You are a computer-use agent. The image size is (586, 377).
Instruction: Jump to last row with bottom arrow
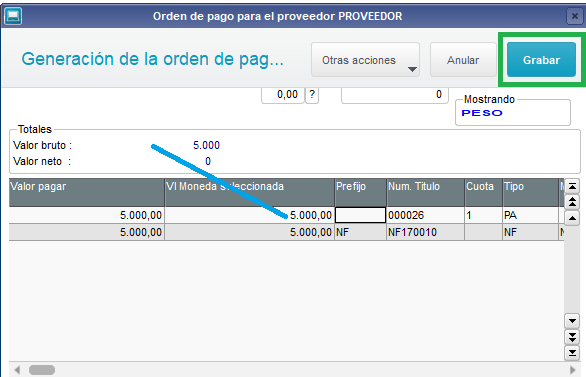click(572, 353)
